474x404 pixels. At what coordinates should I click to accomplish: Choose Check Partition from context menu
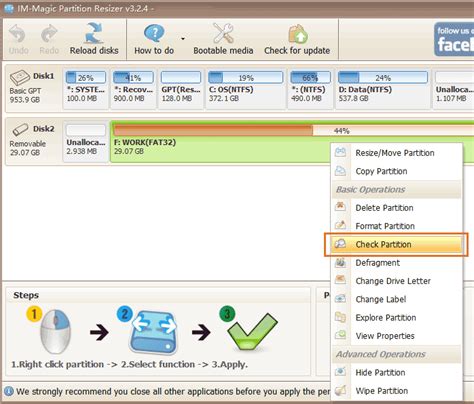pyautogui.click(x=397, y=244)
